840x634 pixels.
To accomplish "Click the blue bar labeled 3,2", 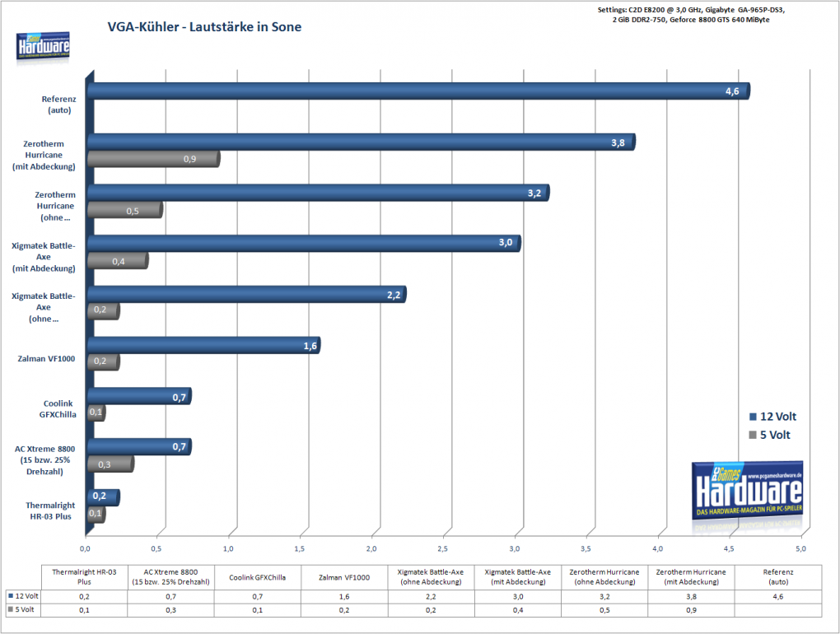I will [318, 193].
